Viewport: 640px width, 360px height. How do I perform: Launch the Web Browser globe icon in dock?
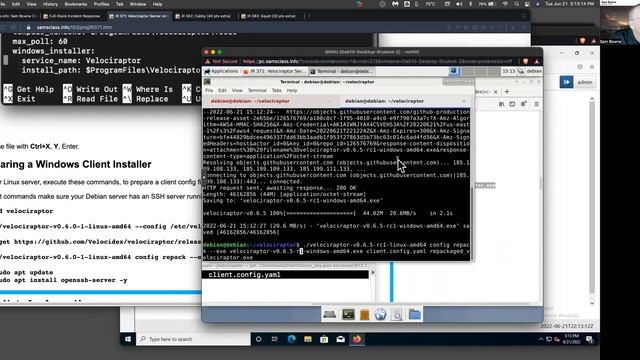tap(380, 314)
